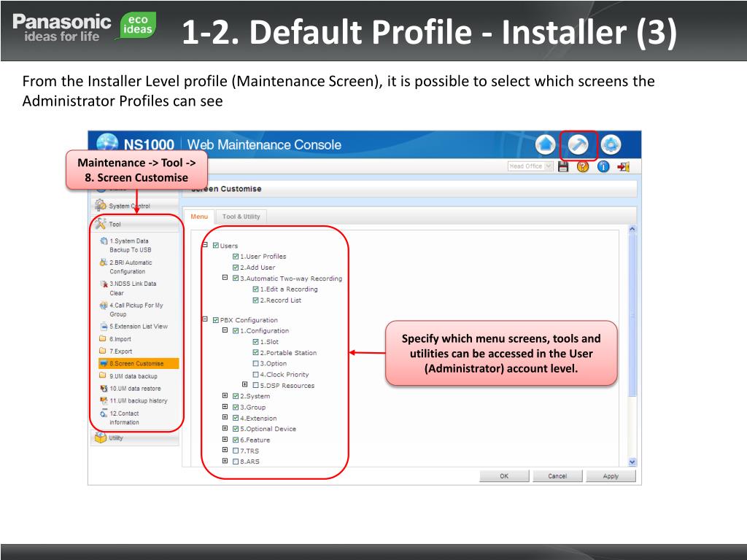Open the Setup gear icon
Image resolution: width=747 pixels, height=560 pixels.
[x=611, y=145]
